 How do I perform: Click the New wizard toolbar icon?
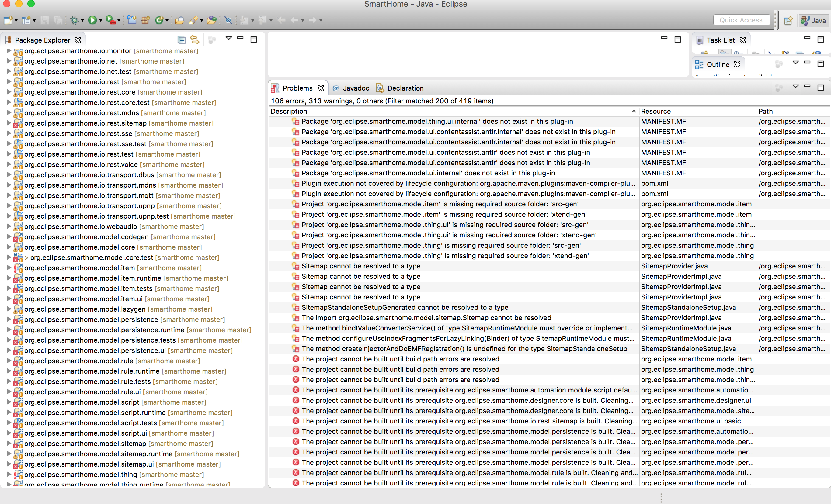click(x=8, y=20)
